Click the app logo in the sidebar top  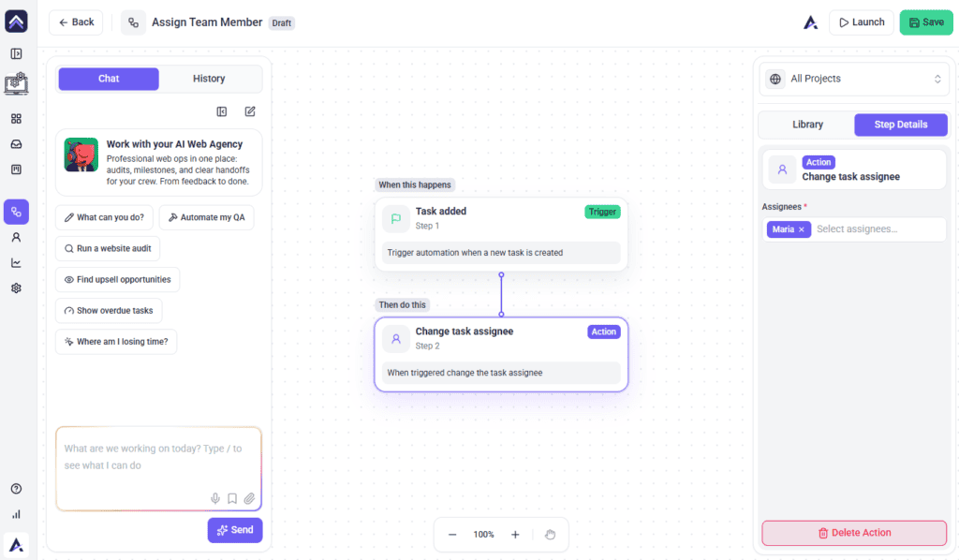point(16,22)
